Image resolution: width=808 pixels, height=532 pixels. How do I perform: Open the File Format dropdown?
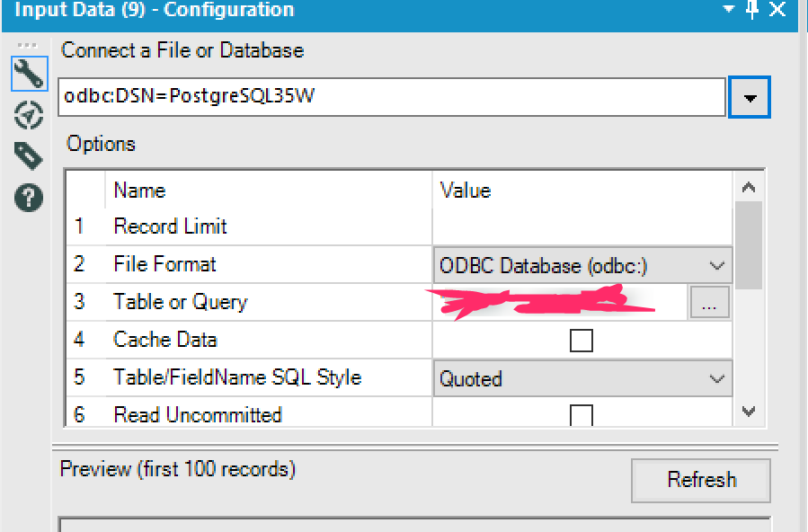point(582,266)
